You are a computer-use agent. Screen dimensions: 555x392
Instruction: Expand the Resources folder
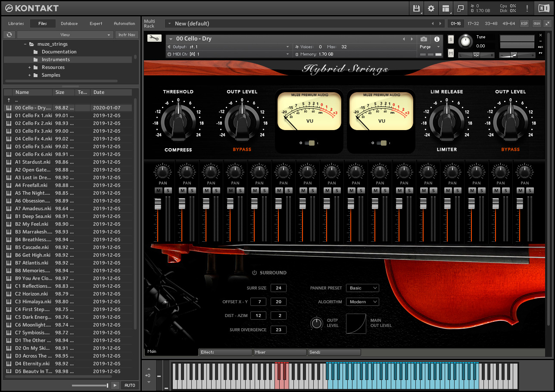(30, 67)
